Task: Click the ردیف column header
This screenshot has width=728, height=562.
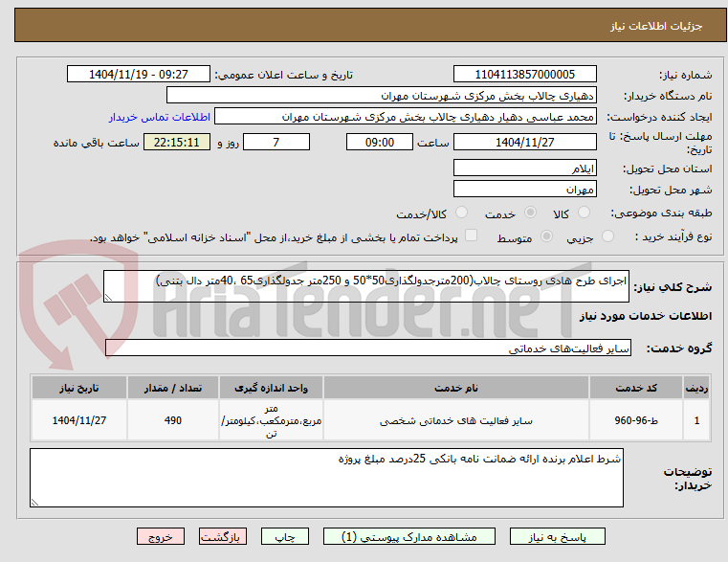Action: coord(696,388)
